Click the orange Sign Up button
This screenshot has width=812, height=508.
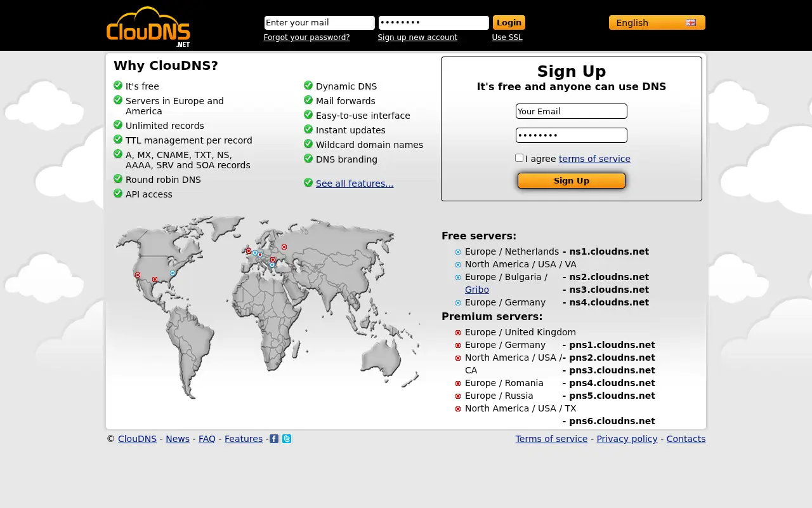tap(572, 181)
